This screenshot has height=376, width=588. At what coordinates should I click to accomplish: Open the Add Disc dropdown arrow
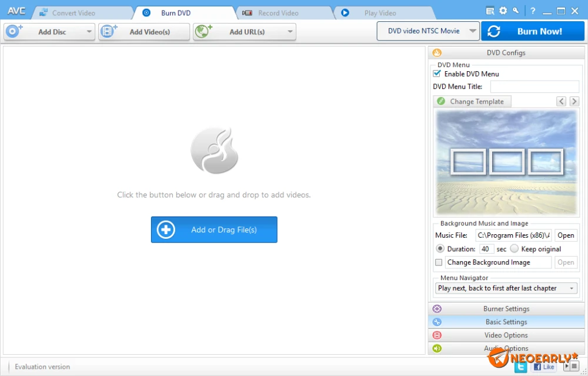[89, 32]
